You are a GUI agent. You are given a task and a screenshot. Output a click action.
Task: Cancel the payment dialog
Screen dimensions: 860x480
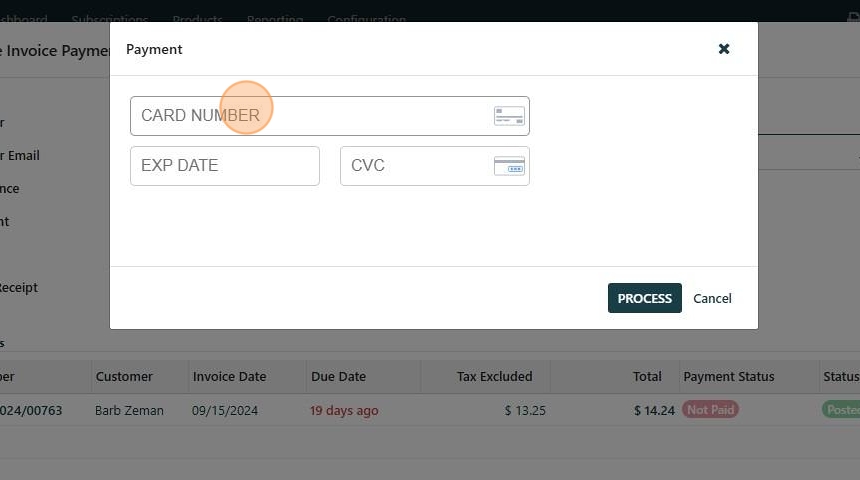point(712,298)
